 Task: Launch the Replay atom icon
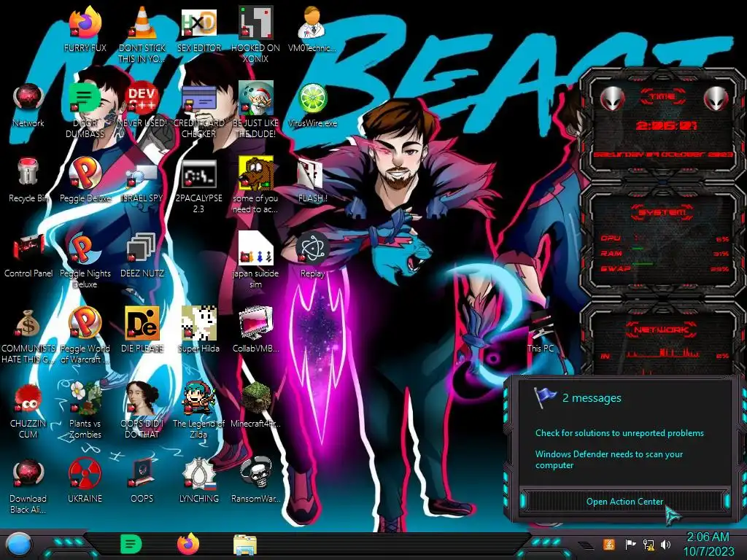pos(312,248)
